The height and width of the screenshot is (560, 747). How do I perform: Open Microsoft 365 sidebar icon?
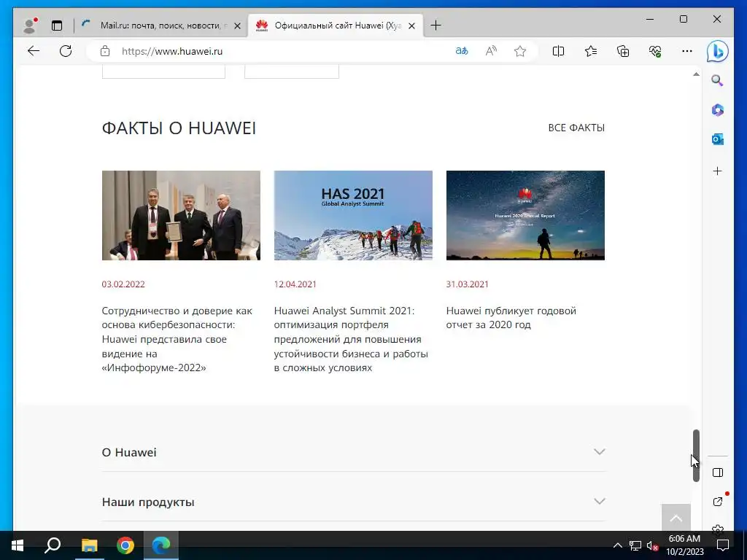coord(718,110)
